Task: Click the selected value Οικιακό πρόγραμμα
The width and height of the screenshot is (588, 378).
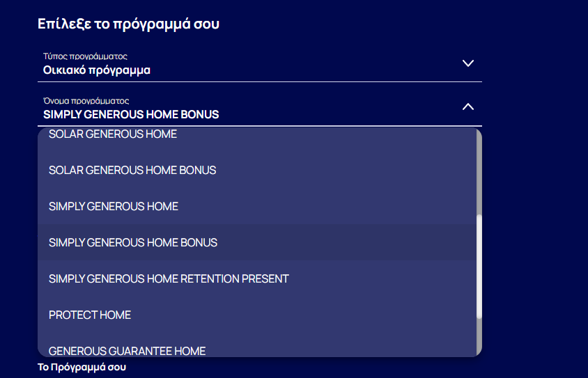Action: [97, 70]
